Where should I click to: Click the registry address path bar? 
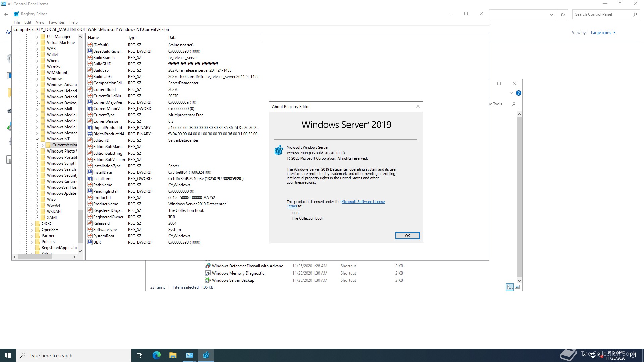pyautogui.click(x=250, y=29)
